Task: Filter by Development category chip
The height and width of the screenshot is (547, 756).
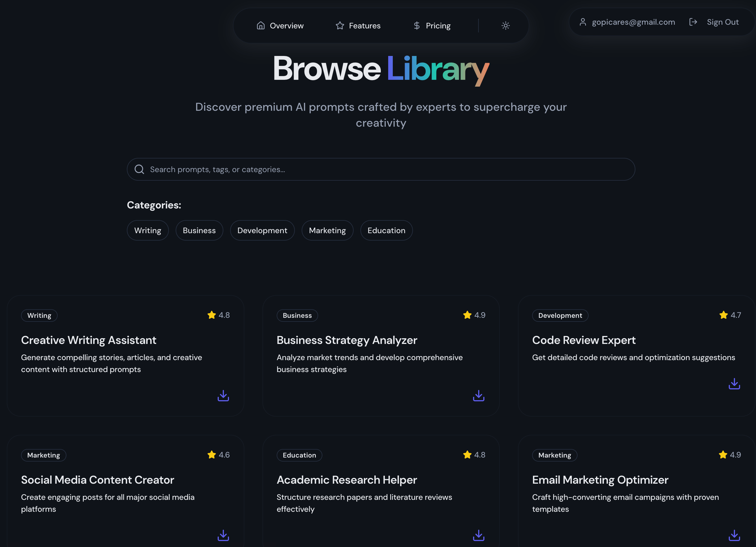Action: (262, 230)
